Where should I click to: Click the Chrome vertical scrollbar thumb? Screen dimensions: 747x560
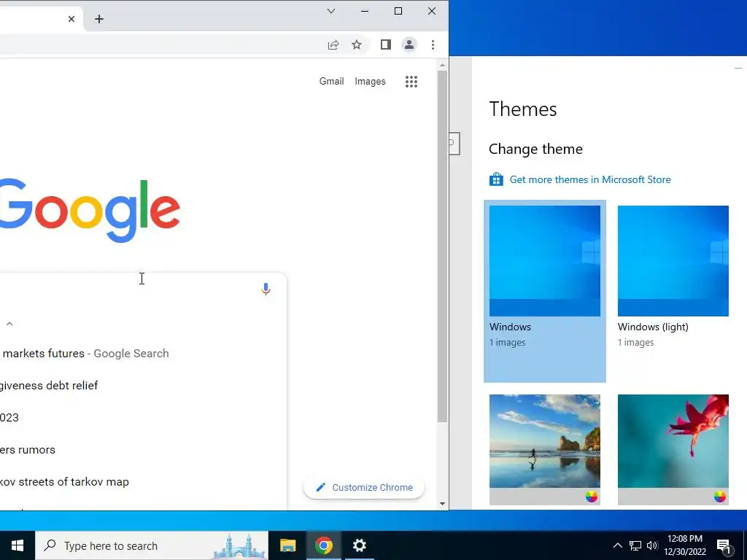coord(442,246)
